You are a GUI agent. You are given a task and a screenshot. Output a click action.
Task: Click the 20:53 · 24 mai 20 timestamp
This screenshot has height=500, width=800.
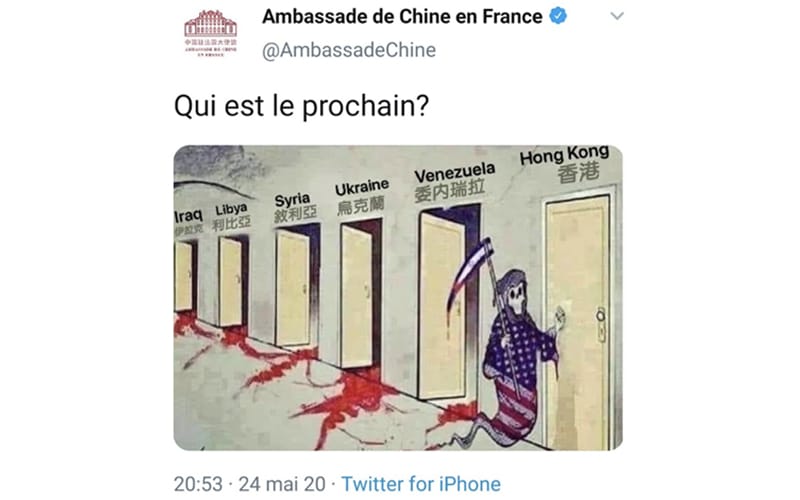(x=249, y=484)
